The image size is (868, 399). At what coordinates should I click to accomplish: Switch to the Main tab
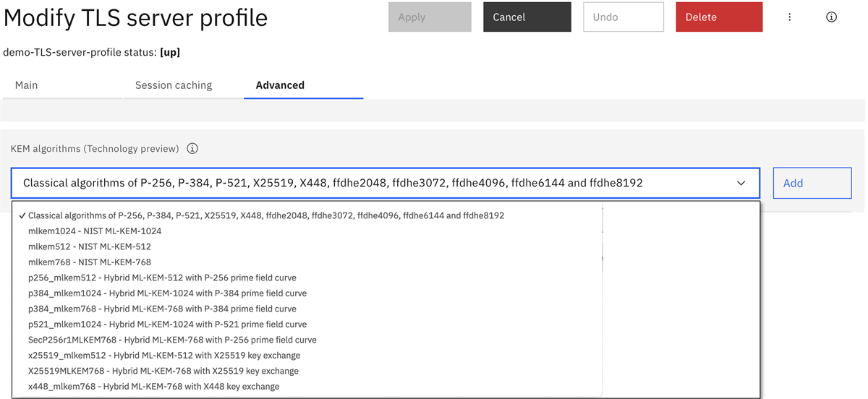(27, 85)
